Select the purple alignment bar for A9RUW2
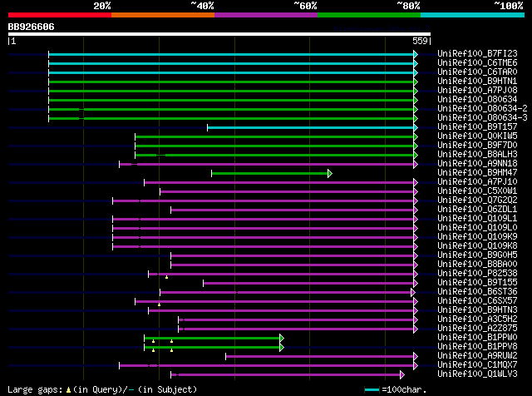This screenshot has height=396, width=532. 319,357
